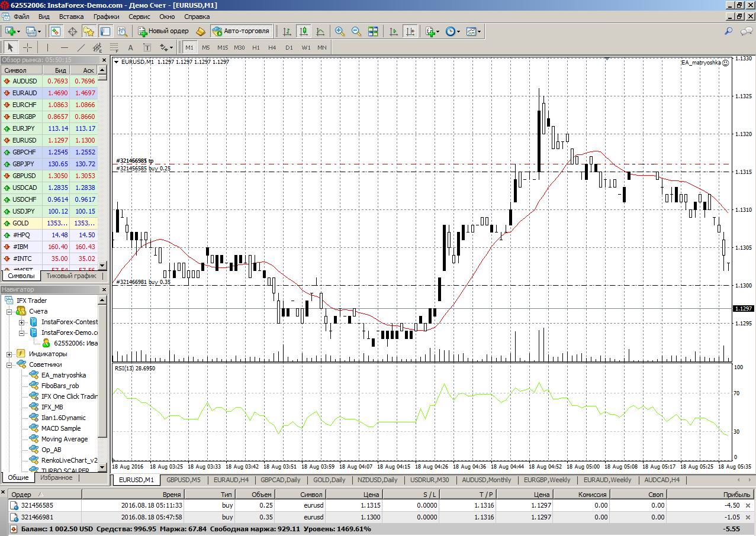Select the MACD Sample expert advisor
The height and width of the screenshot is (536, 756).
point(61,428)
